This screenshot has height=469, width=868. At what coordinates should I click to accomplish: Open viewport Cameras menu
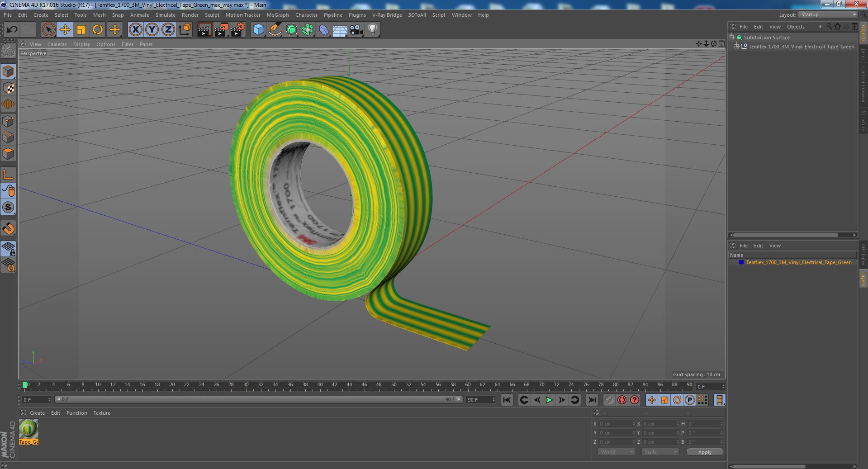click(57, 44)
